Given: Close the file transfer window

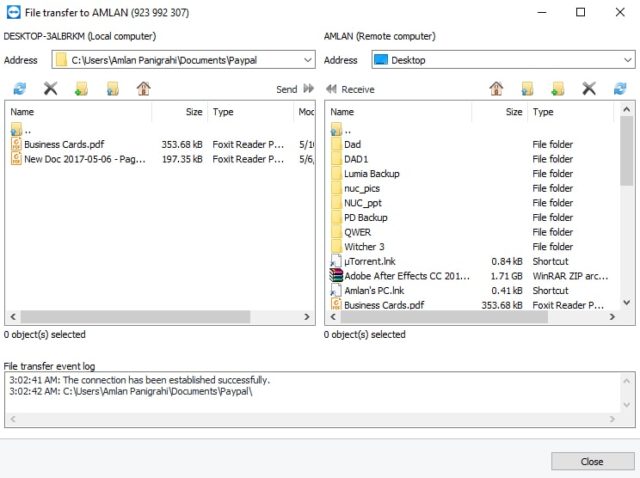Looking at the screenshot, I should tap(592, 461).
